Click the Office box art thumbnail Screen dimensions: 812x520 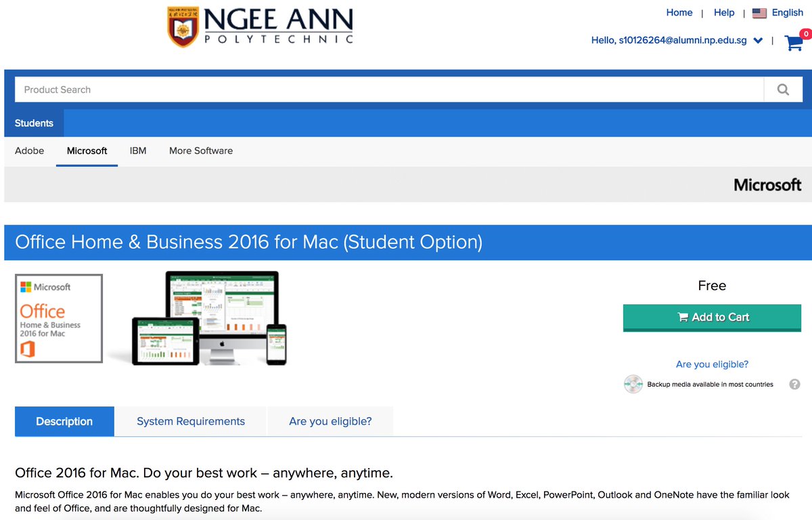point(59,318)
